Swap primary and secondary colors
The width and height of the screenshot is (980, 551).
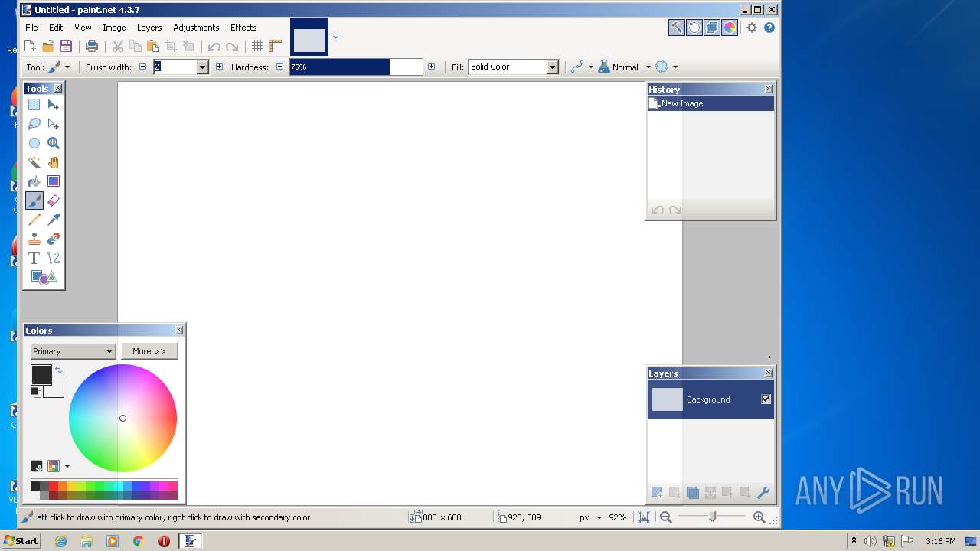coord(59,370)
